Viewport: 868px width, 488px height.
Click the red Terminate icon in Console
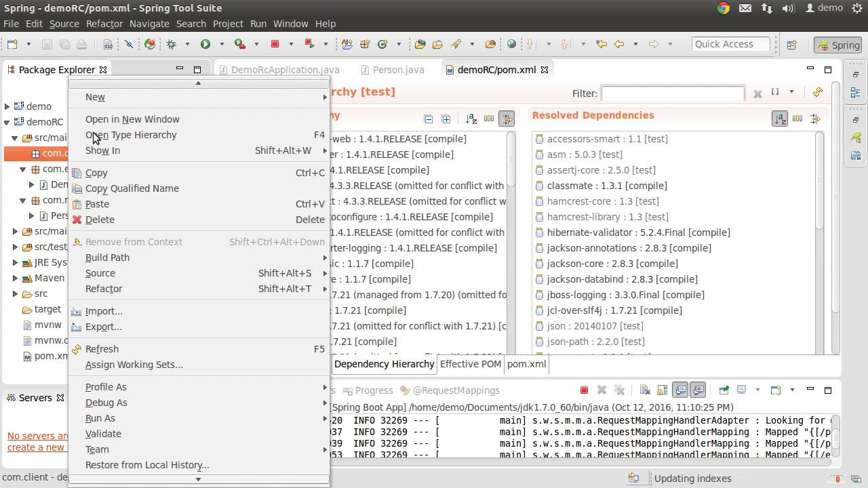coord(584,390)
